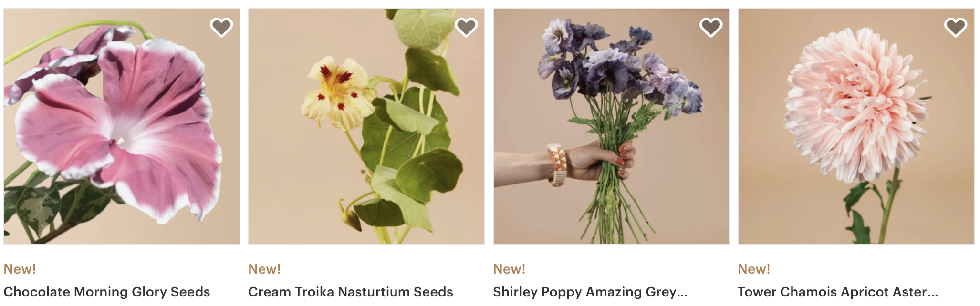Favorite the Chocolate Morning Glory Seeds heart icon
This screenshot has width=980, height=306.
pos(221,27)
